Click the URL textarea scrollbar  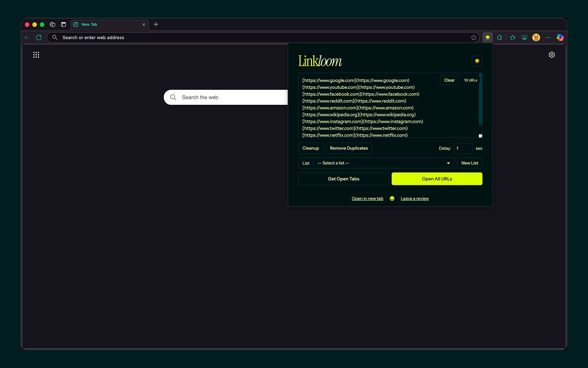(481, 98)
